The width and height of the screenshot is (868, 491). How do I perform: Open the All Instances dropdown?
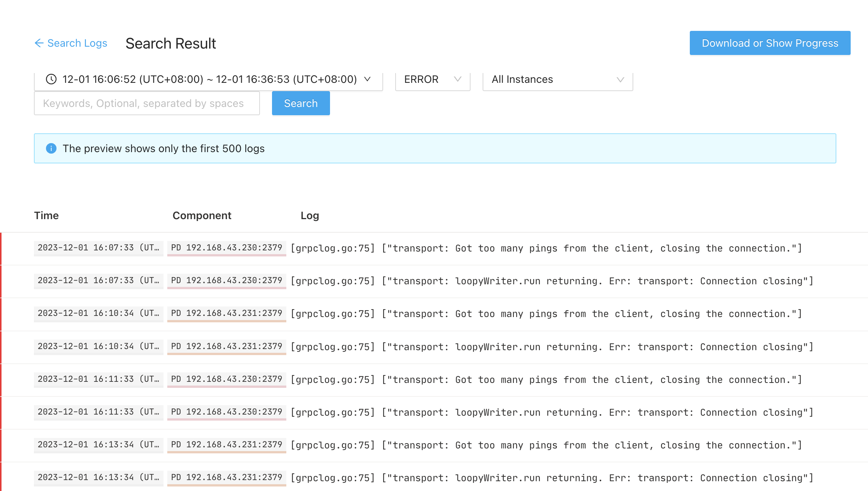tap(557, 79)
